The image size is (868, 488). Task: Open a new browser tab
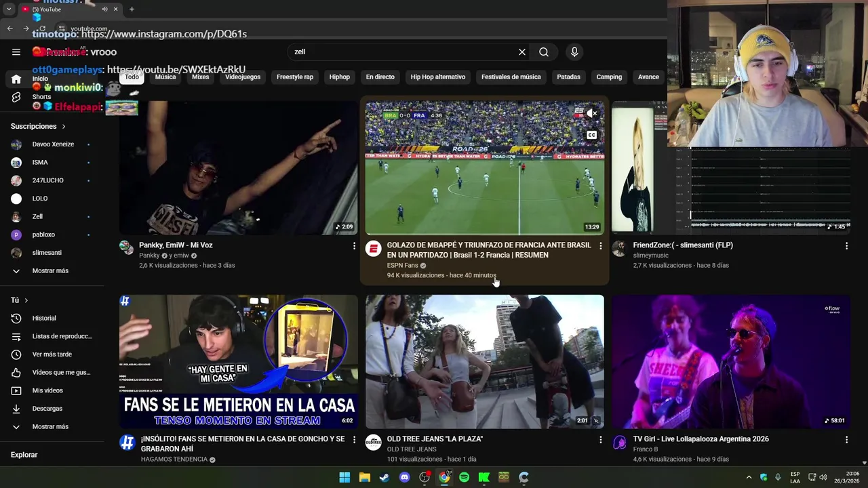(x=132, y=9)
